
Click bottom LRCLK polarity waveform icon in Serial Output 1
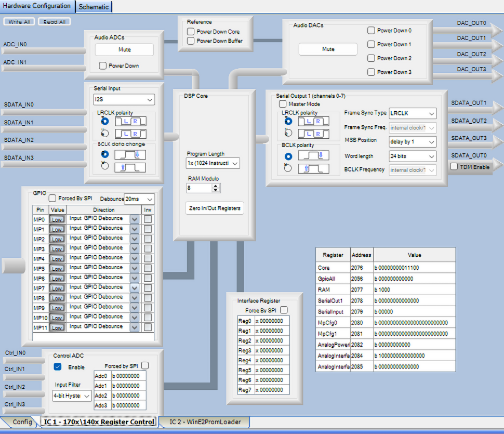tap(314, 134)
